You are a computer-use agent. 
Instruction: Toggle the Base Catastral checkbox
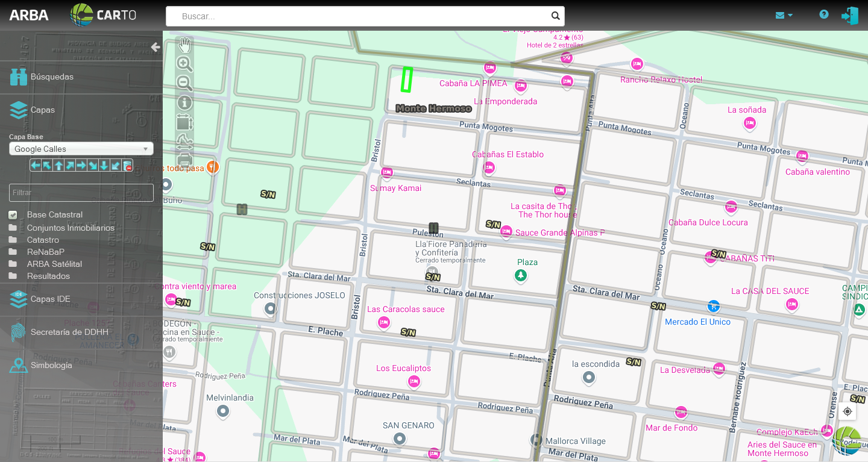pos(13,215)
